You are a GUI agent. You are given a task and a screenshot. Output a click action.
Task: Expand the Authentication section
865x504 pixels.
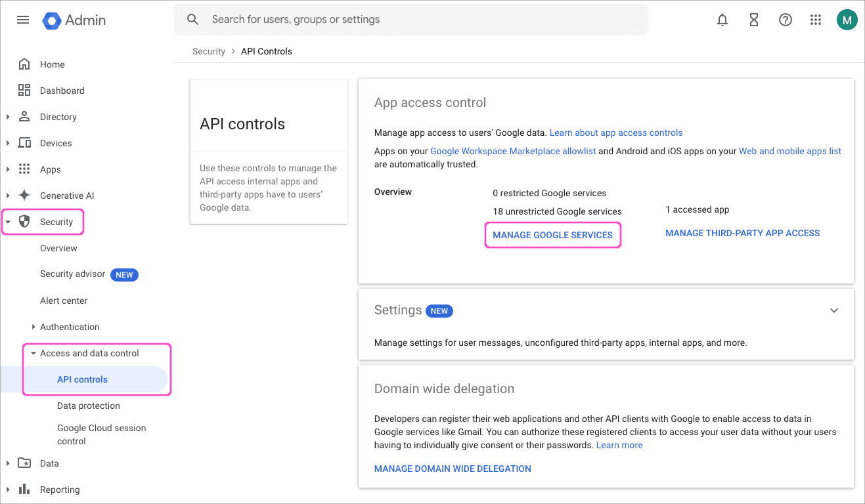click(x=34, y=326)
